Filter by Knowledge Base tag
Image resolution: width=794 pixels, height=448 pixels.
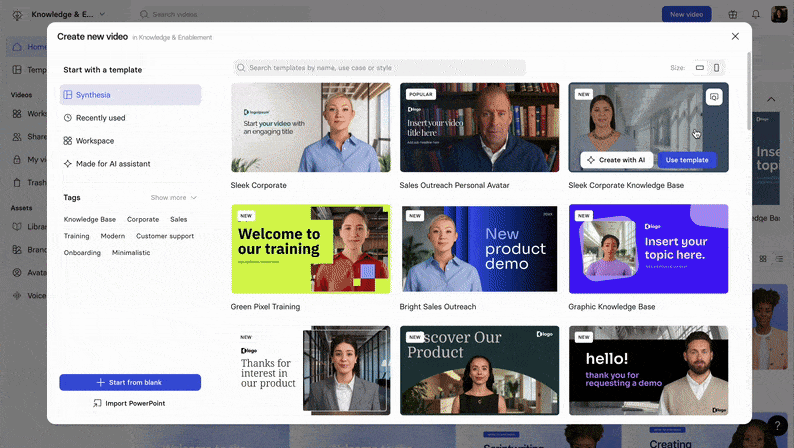point(90,219)
